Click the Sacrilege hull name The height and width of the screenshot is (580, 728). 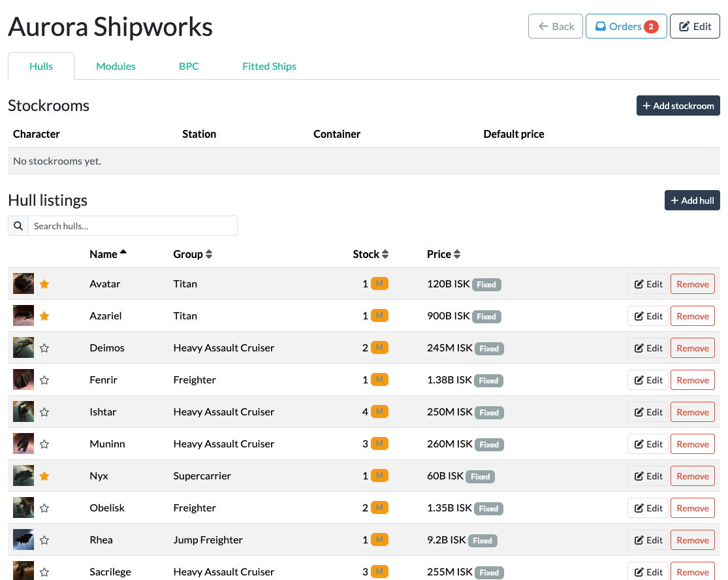[x=110, y=572]
